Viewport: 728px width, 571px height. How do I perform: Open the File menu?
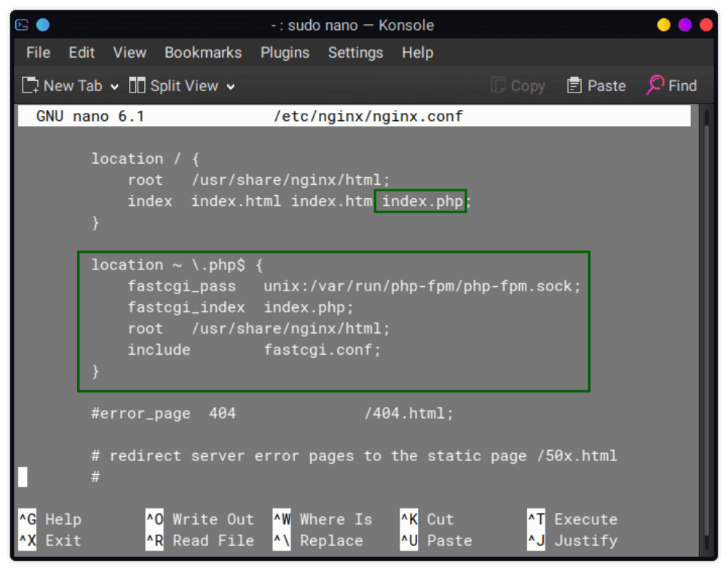coord(38,52)
